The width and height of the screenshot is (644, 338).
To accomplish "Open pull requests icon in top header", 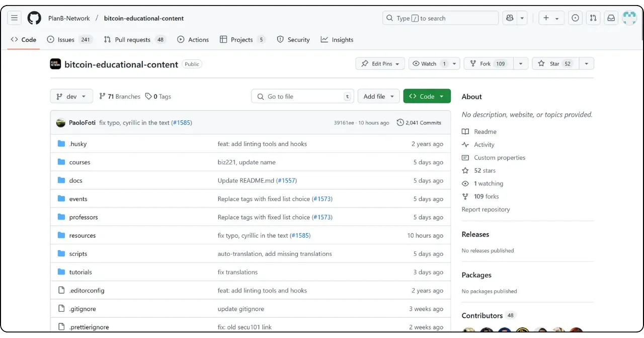I will 593,18.
